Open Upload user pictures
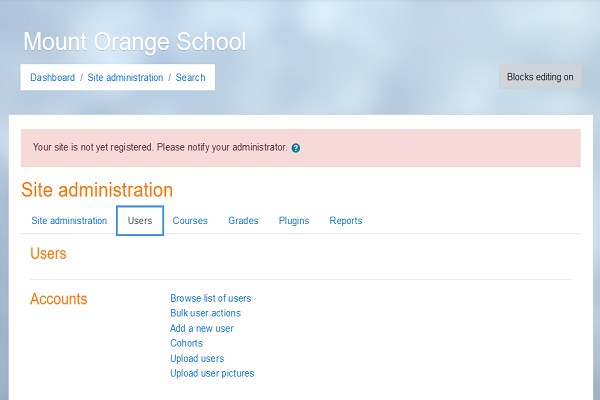The image size is (600, 400). click(x=212, y=373)
